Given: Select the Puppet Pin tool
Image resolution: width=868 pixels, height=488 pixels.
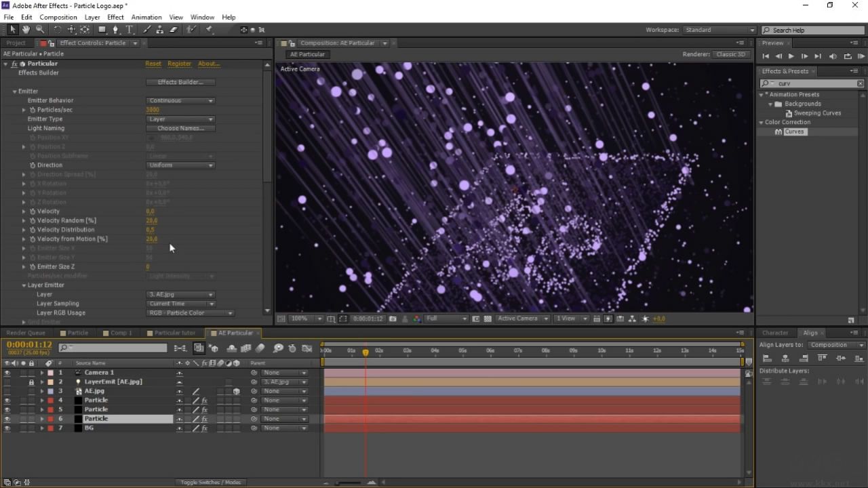Looking at the screenshot, I should coord(209,30).
